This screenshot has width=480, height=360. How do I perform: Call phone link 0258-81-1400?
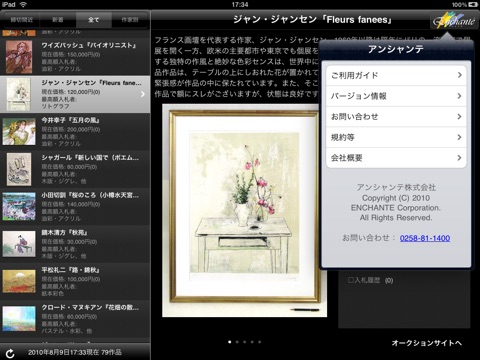point(425,238)
